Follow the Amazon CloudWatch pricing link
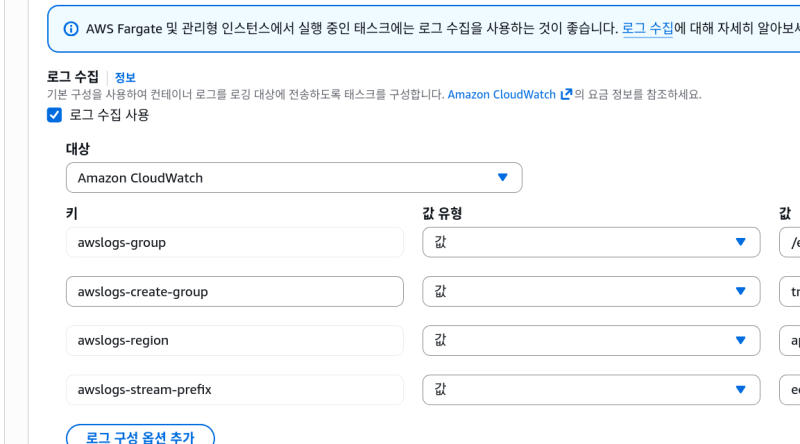This screenshot has height=444, width=800. (x=501, y=94)
